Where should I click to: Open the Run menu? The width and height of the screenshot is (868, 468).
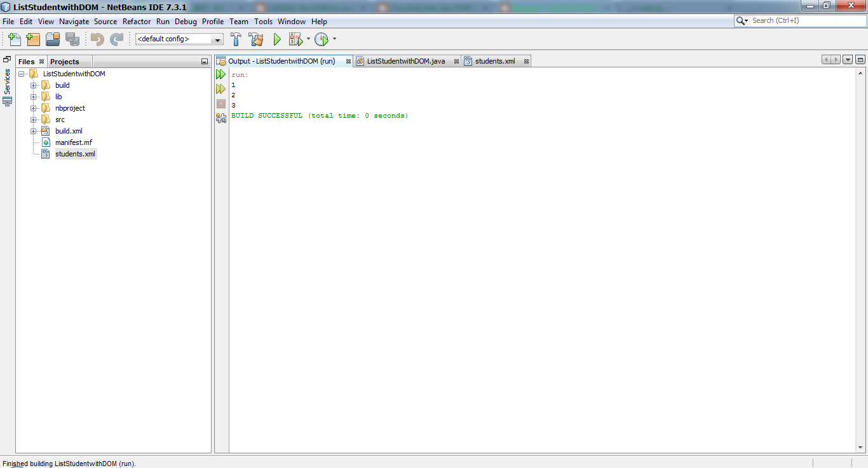point(163,21)
